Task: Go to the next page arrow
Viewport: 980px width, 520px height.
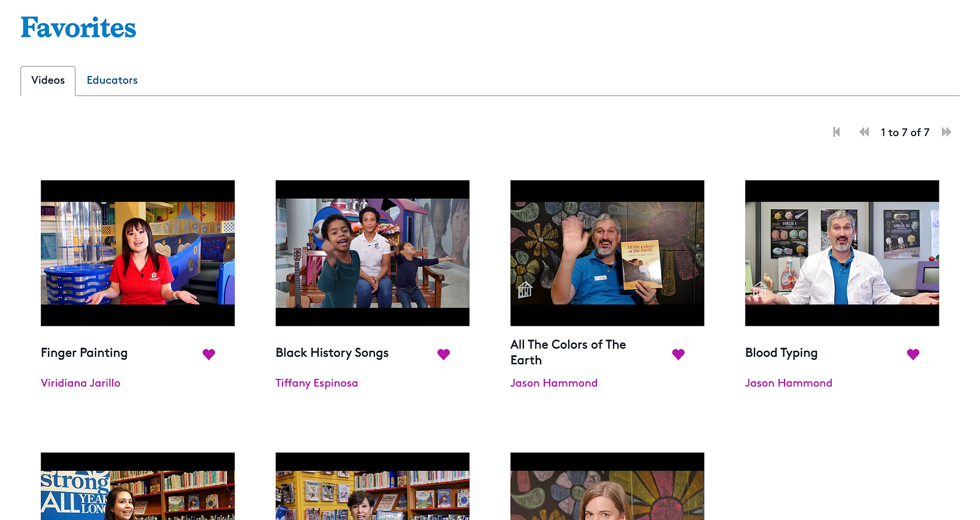Action: [946, 132]
